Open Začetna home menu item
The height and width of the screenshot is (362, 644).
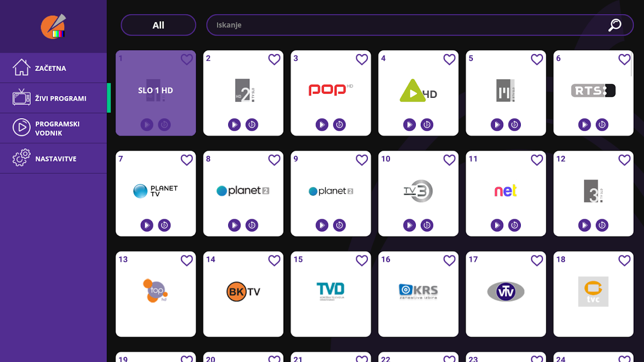click(53, 68)
